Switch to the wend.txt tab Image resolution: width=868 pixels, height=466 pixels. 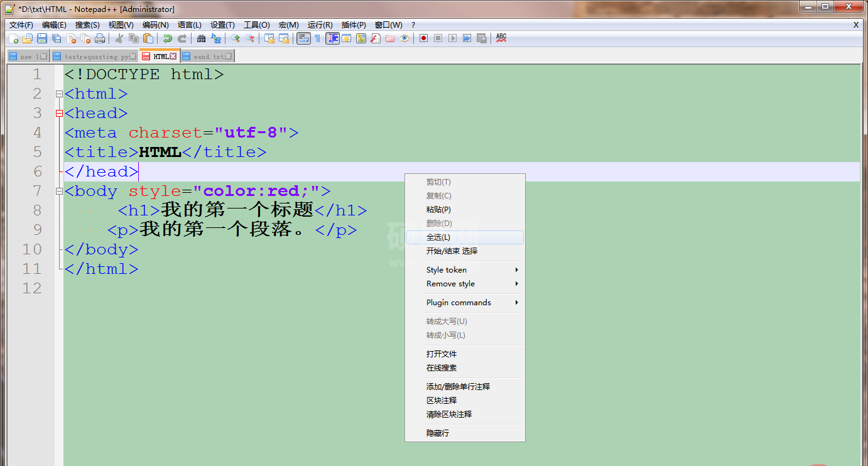point(208,57)
